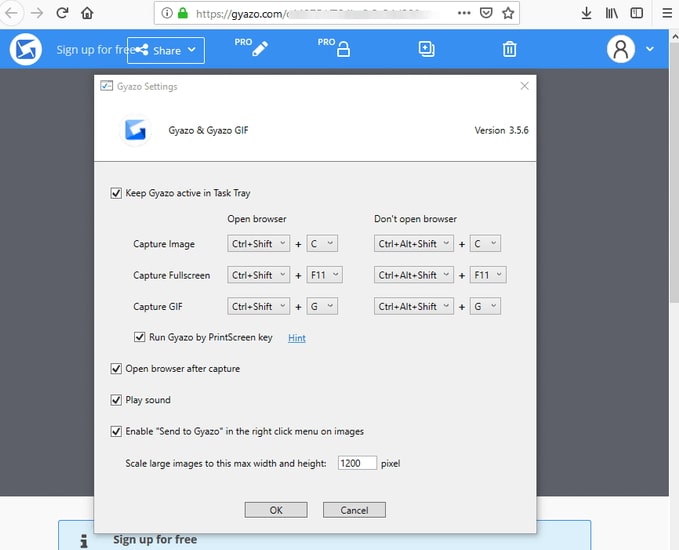Expand the arrow beside the profile avatar
The height and width of the screenshot is (550, 679).
point(650,49)
